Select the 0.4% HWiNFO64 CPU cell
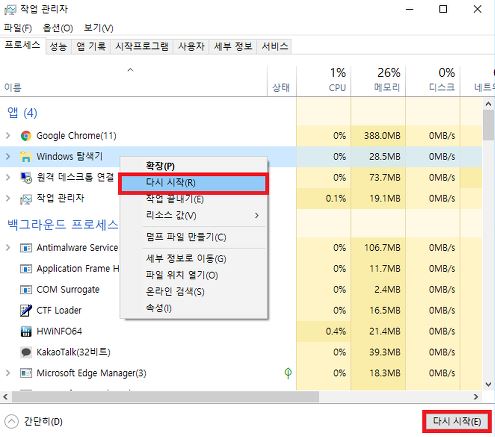 pyautogui.click(x=324, y=331)
